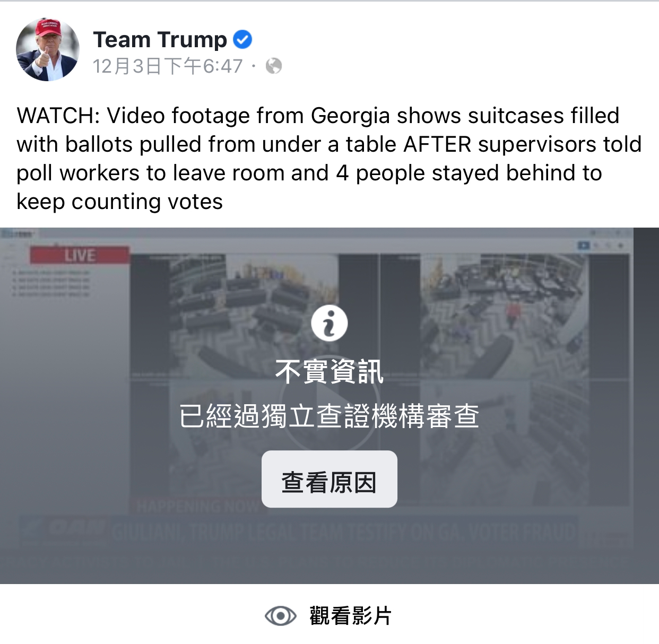Click the red LIVE badge in video

80,255
